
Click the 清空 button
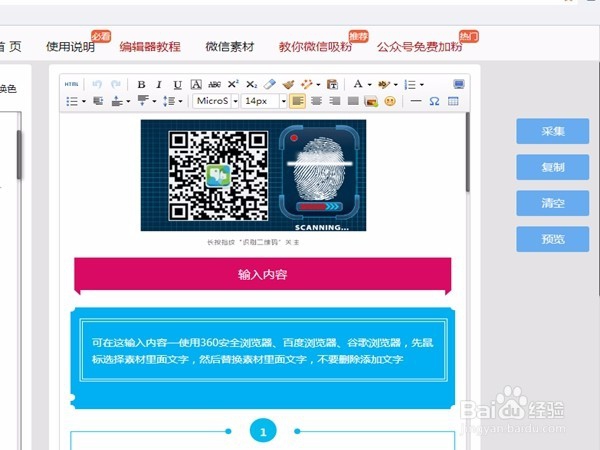553,203
